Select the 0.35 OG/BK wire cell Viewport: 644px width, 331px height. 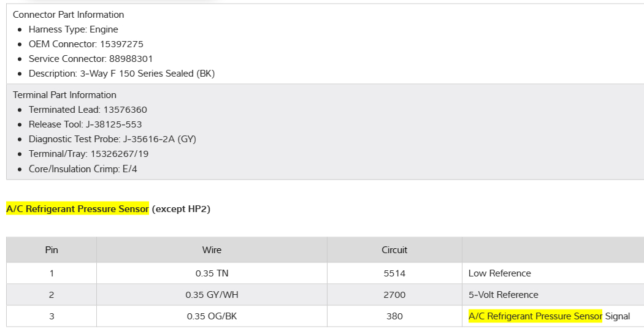click(x=212, y=316)
